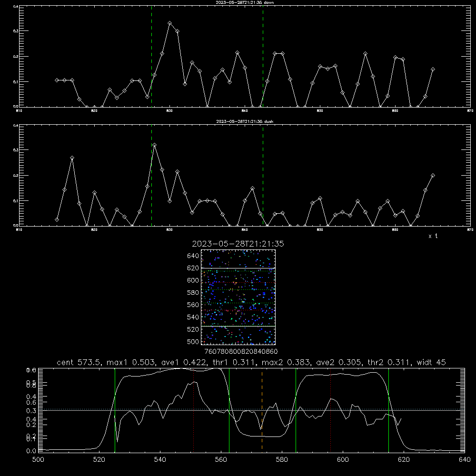476x476 pixels.
Task: Click x-axis label '870' of the dusk plot
Action: coord(470,230)
